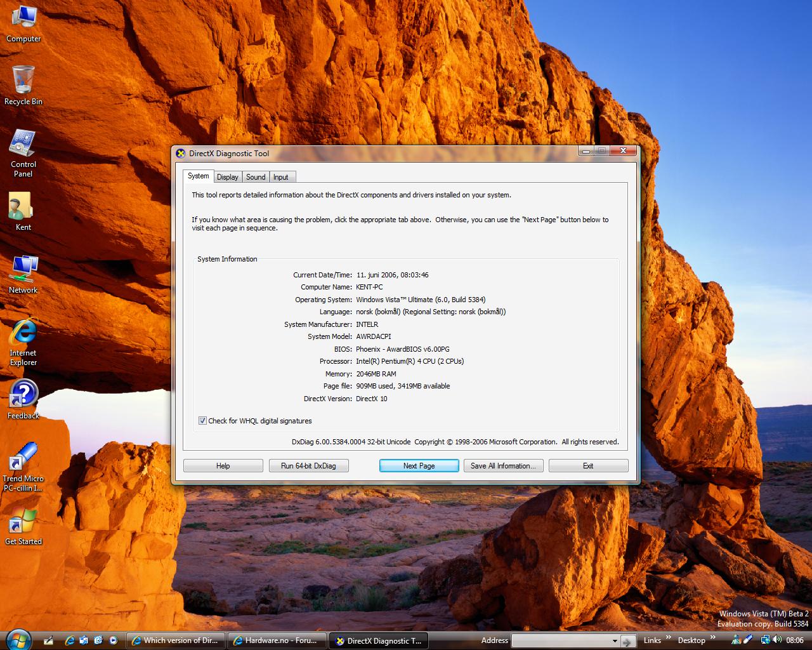
Task: Click the '2046MB RAM' memory value
Action: pyautogui.click(x=376, y=374)
